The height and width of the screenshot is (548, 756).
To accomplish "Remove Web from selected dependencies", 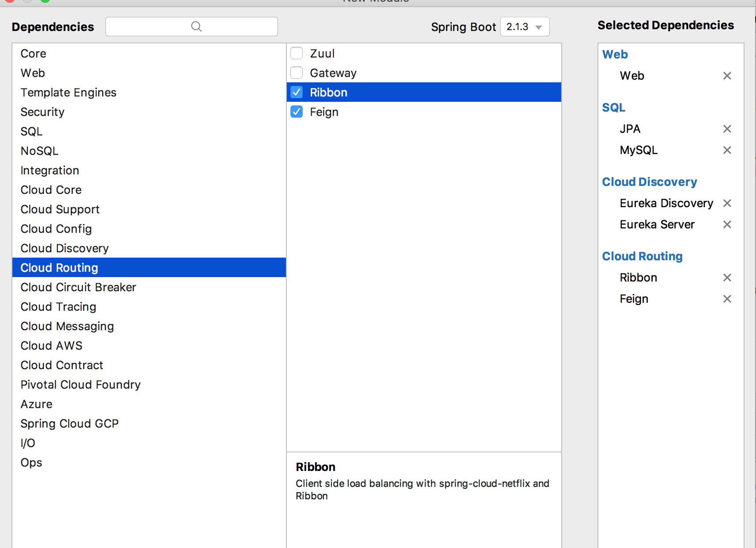I will pyautogui.click(x=727, y=76).
